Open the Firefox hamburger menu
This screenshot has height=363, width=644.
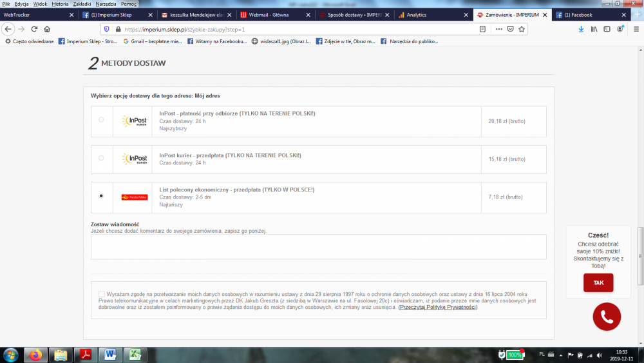coord(636,29)
